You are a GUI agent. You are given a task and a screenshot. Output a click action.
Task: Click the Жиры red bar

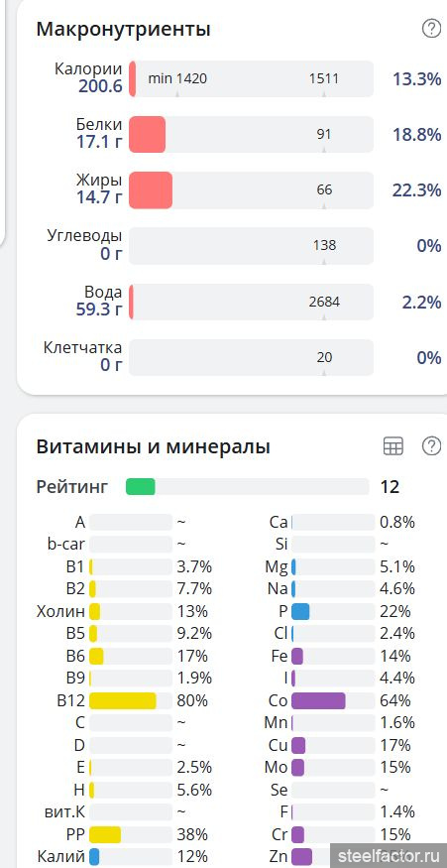point(151,189)
